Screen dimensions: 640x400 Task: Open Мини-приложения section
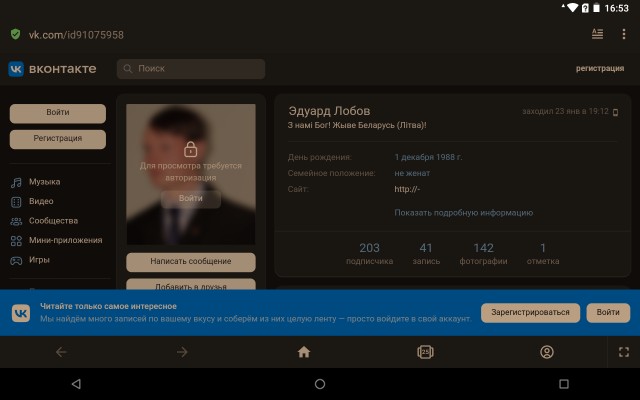(65, 240)
